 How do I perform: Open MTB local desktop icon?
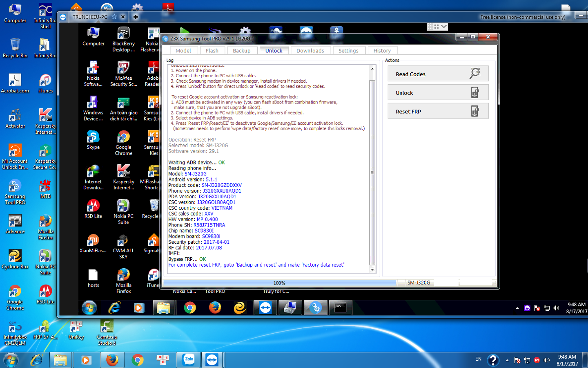(45, 189)
